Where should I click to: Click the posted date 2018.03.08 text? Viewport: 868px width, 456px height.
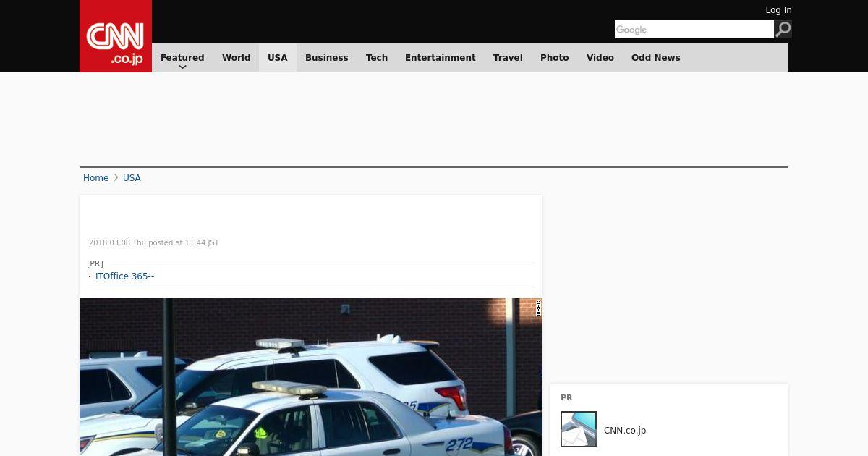(154, 243)
